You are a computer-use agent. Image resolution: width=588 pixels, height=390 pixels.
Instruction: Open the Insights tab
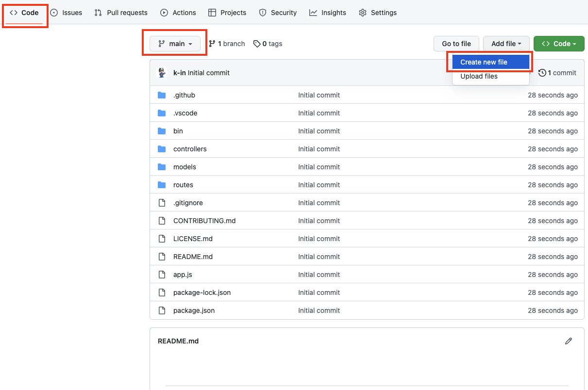point(328,13)
